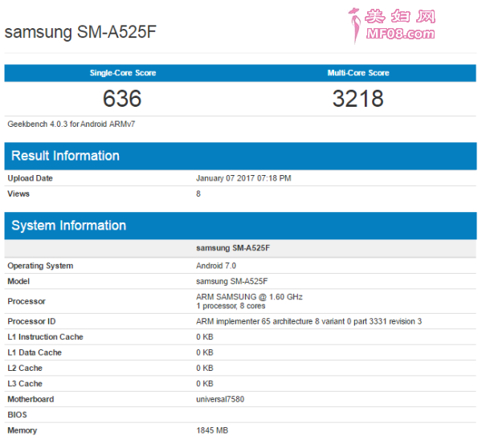Viewport: 482px width, 448px height.
Task: Select the 1845 MB memory value
Action: 212,430
